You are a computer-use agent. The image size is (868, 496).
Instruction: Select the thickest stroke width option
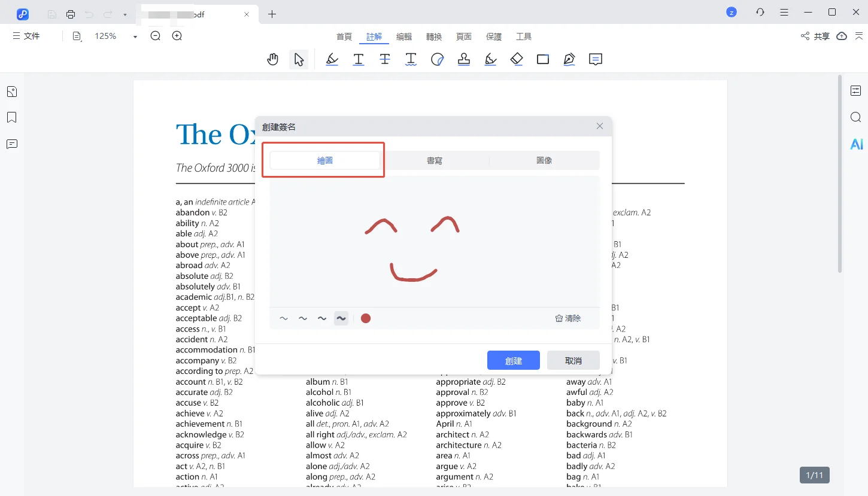coord(341,318)
